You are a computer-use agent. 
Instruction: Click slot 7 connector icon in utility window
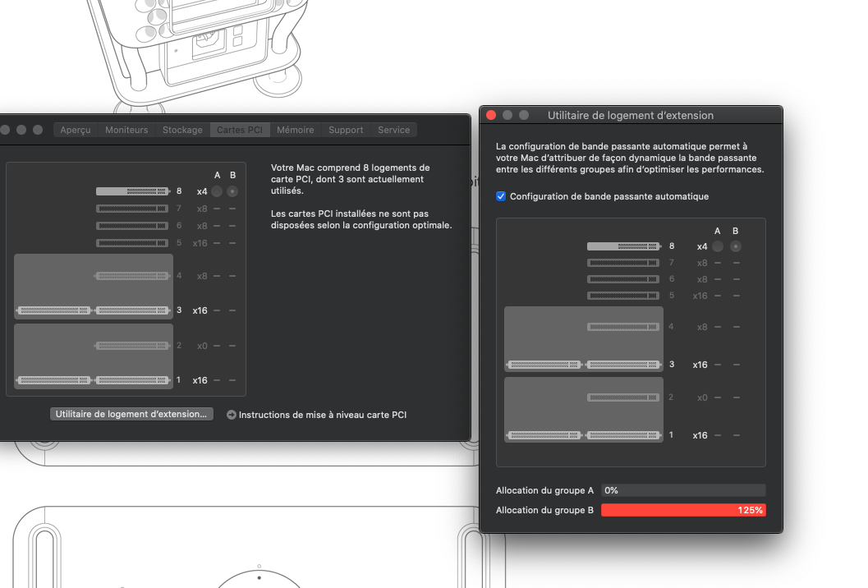622,263
